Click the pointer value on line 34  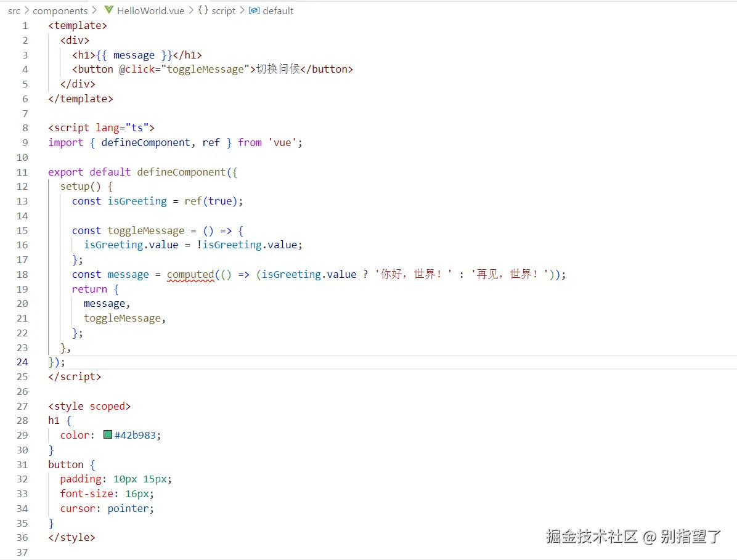(128, 508)
